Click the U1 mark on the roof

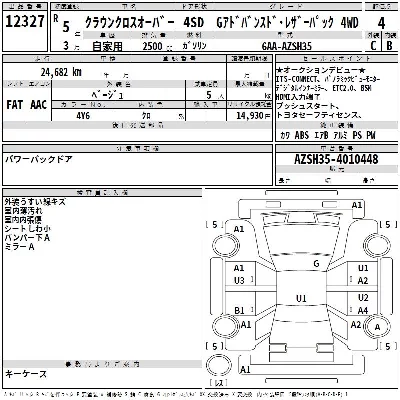coord(301,298)
